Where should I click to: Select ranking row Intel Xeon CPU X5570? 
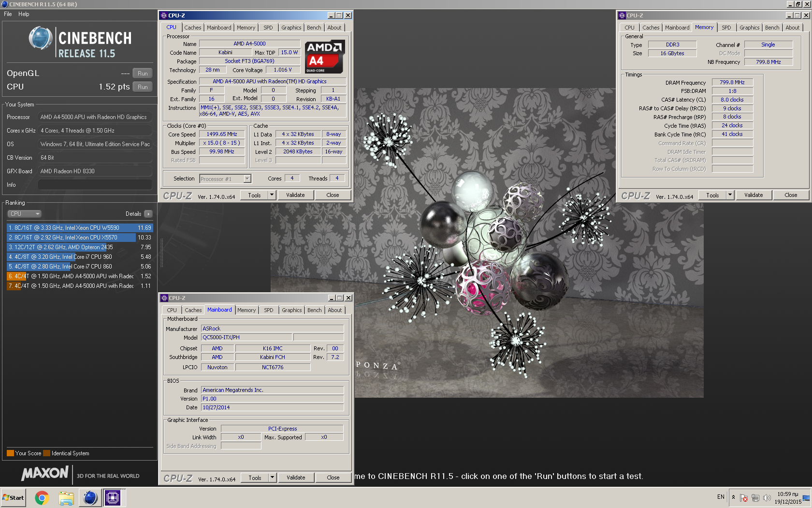click(80, 238)
